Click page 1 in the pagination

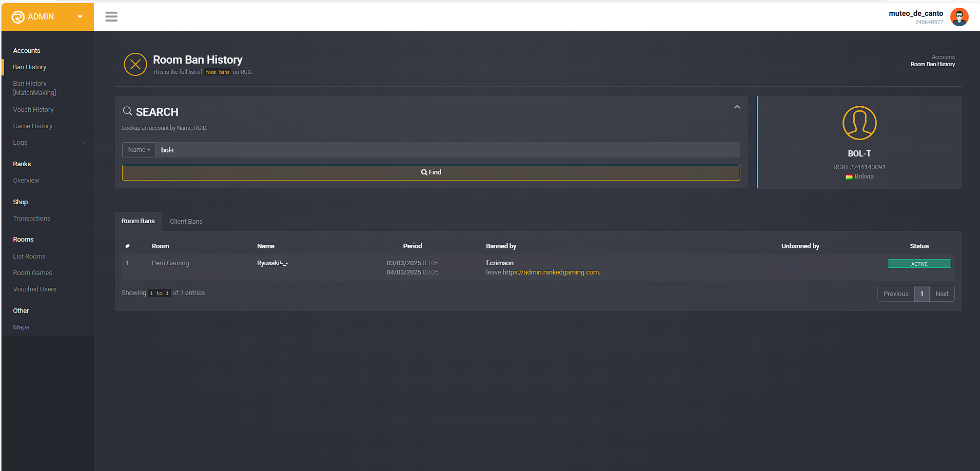pos(922,294)
